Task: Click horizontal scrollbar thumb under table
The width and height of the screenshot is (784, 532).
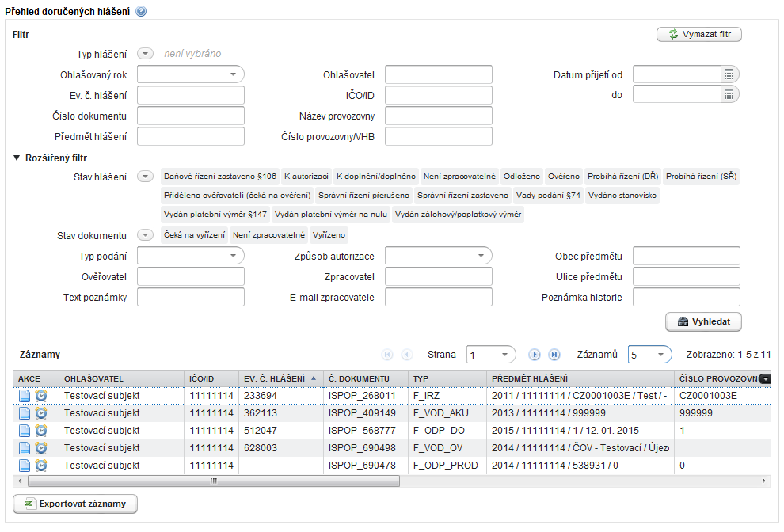Action: click(x=214, y=481)
